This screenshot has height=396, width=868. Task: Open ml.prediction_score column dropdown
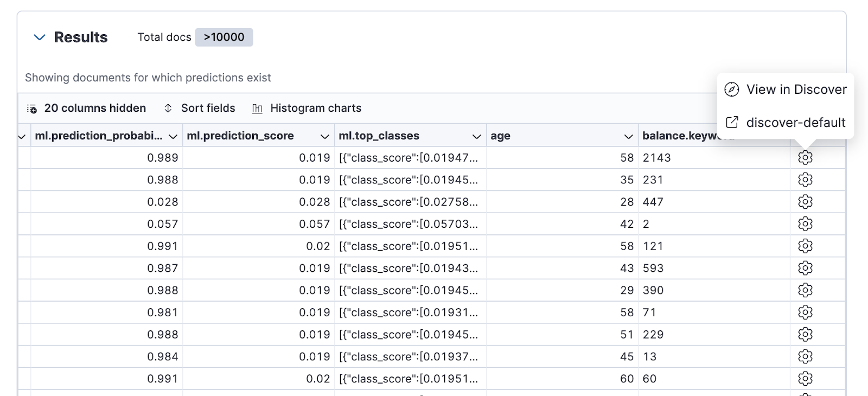324,137
